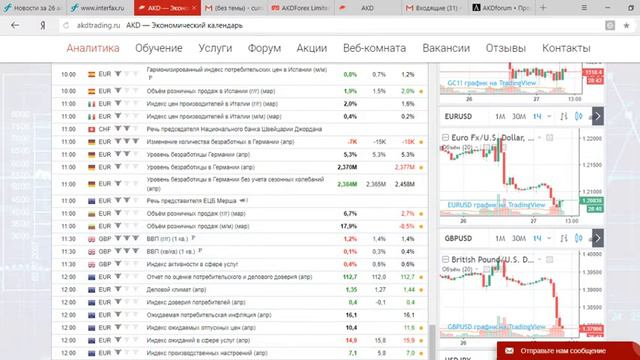Expand GBPUSD widget toolbar arrow
This screenshot has height=360, width=640.
click(x=598, y=238)
